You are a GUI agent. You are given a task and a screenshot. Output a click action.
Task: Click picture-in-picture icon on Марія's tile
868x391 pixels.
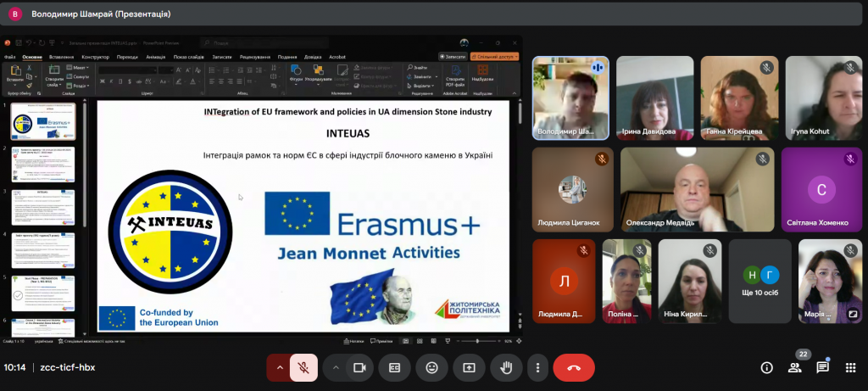coord(853,315)
